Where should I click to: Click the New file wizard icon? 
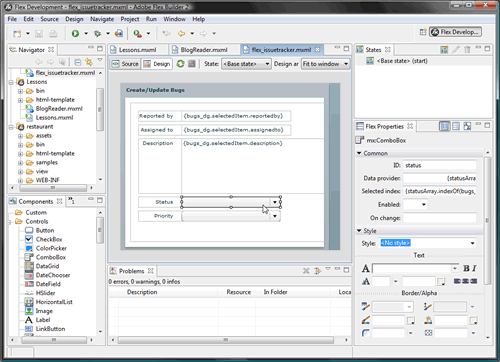coord(17,33)
